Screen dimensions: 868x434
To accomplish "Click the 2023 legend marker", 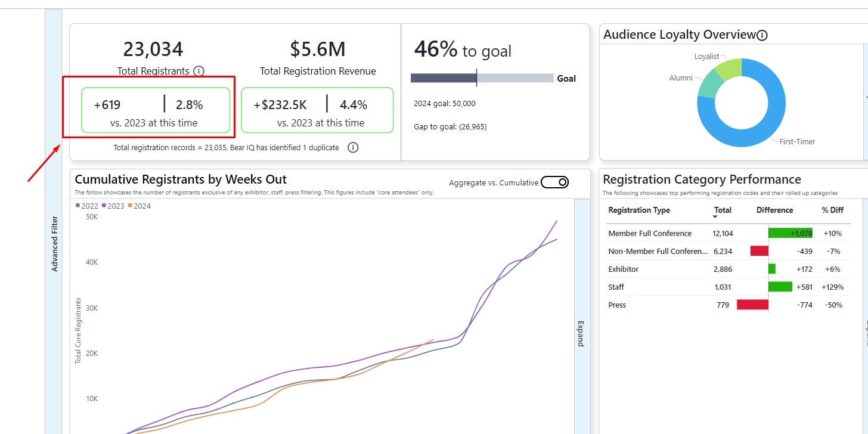I will click(x=104, y=206).
